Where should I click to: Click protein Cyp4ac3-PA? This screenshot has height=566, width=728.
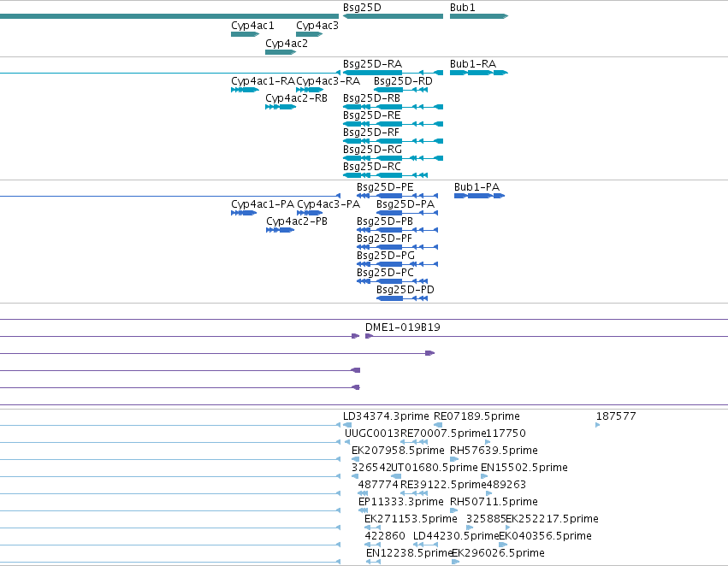click(x=310, y=213)
